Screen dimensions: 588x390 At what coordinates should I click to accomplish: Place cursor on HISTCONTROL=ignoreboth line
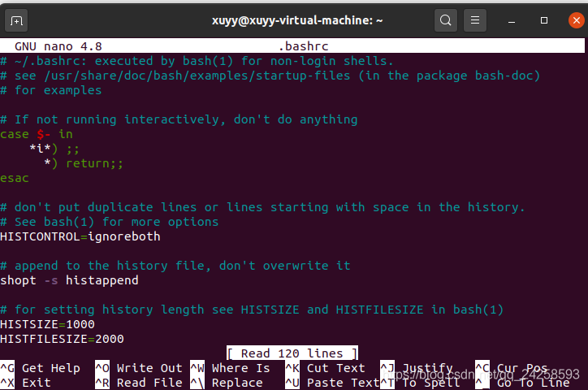[x=80, y=236]
